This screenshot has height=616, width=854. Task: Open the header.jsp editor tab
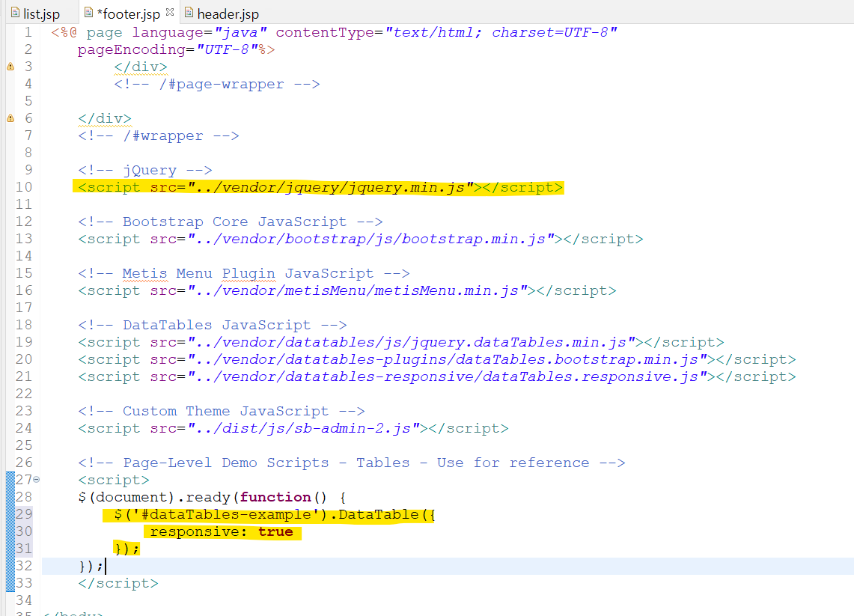point(221,13)
